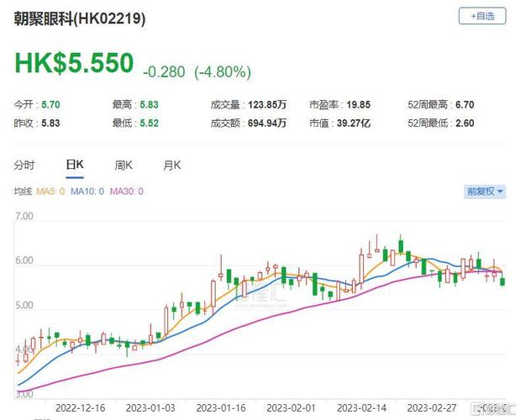Switch to the 分时 intraday tab

coord(24,165)
